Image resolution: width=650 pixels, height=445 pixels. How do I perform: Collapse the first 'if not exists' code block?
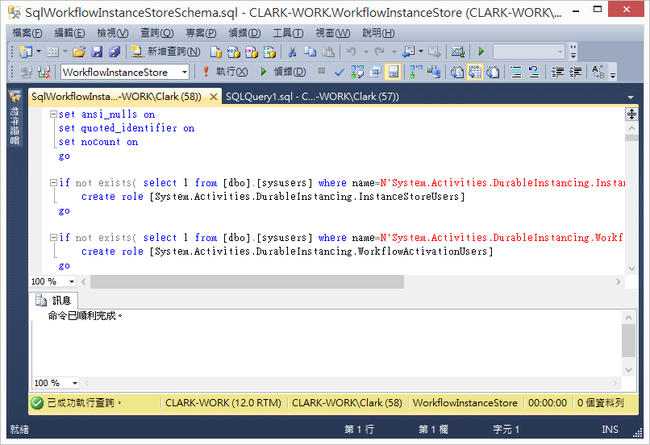pyautogui.click(x=53, y=182)
